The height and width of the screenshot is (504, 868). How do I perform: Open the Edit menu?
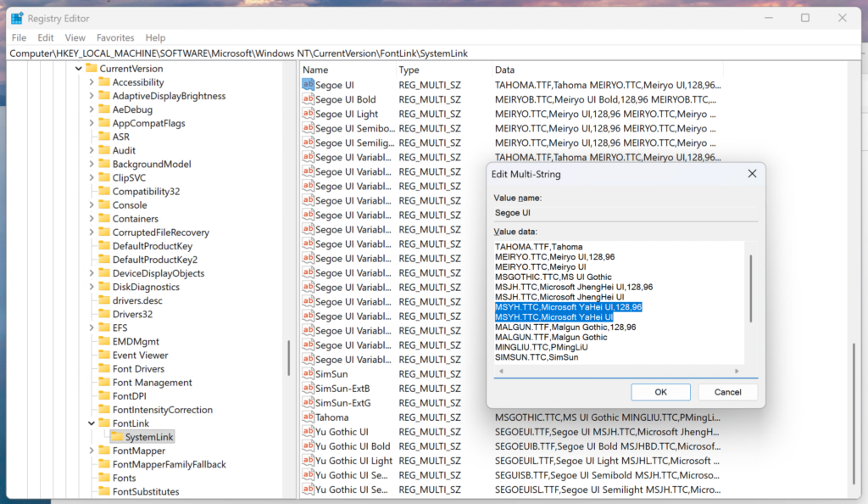[x=46, y=37]
